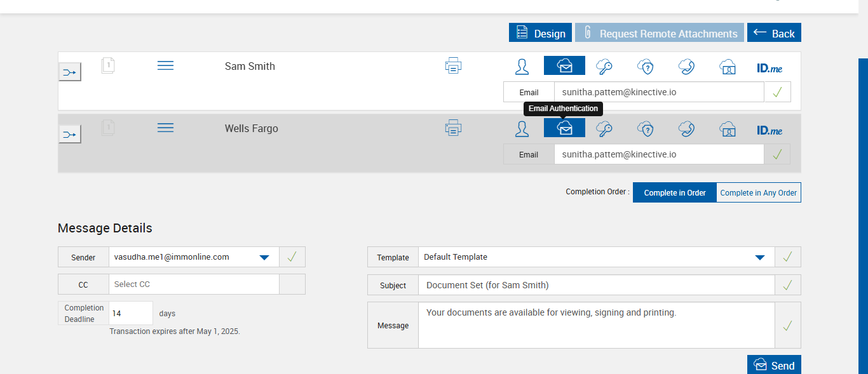Viewport: 868px width, 374px height.
Task: Expand the Sender email dropdown
Action: pyautogui.click(x=264, y=257)
